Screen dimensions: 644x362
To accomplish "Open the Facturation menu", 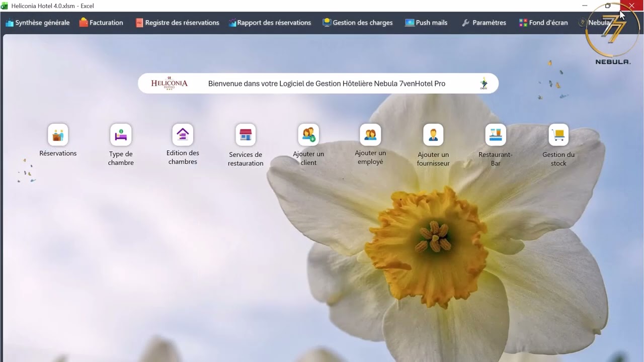I will (x=101, y=23).
